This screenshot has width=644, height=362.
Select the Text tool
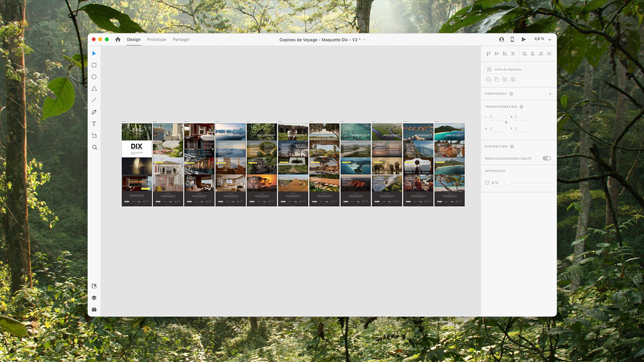[x=94, y=124]
